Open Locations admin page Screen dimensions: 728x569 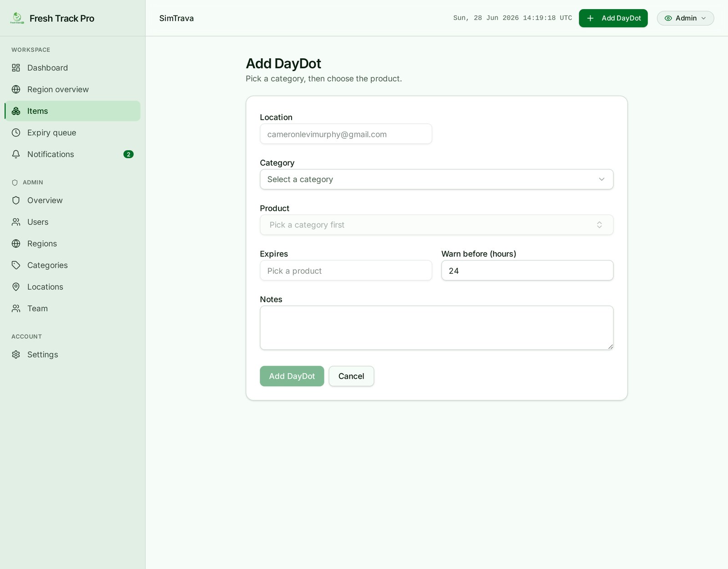72,287
